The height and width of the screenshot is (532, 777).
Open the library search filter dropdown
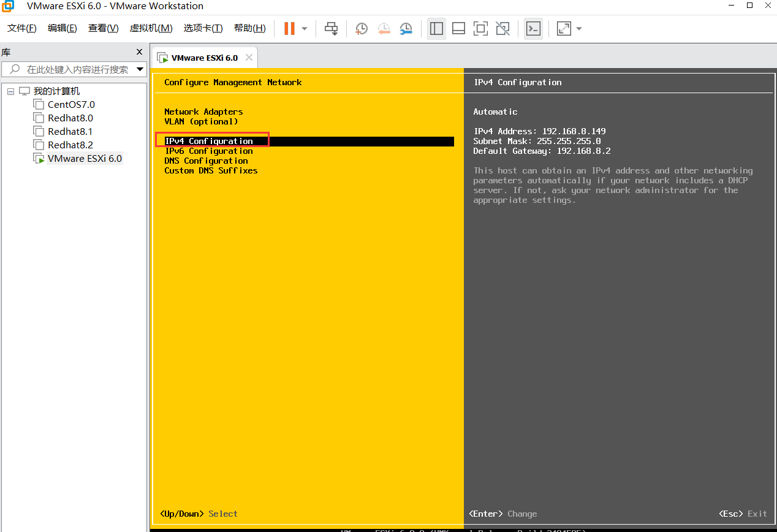[x=140, y=69]
